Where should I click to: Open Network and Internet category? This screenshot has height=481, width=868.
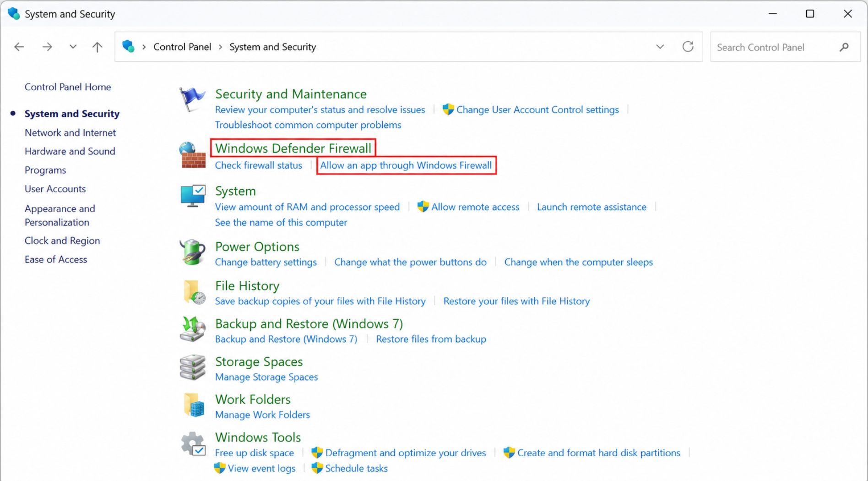pyautogui.click(x=70, y=133)
